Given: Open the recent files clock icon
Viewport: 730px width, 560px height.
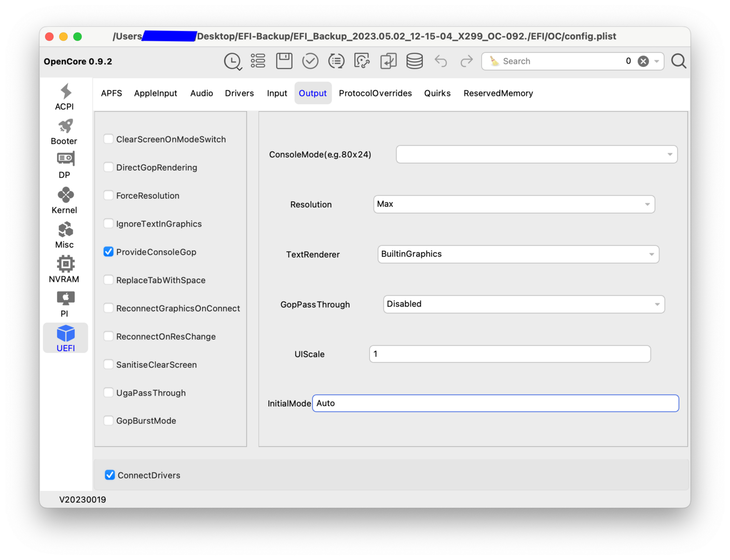Looking at the screenshot, I should [232, 61].
